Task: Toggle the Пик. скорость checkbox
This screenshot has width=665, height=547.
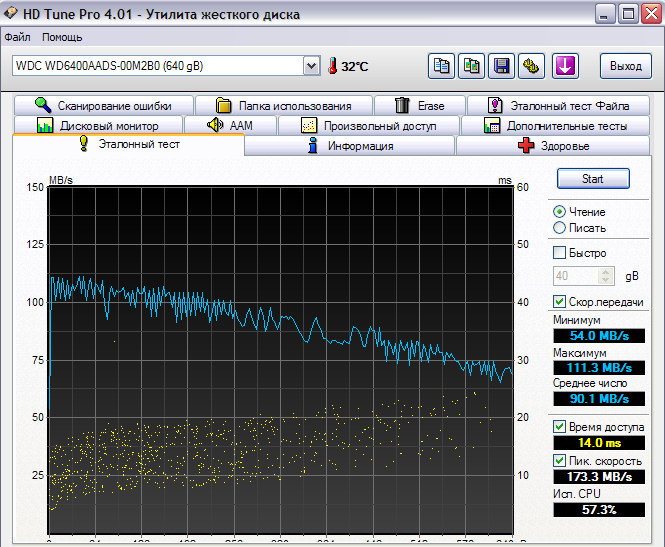Action: click(x=560, y=460)
